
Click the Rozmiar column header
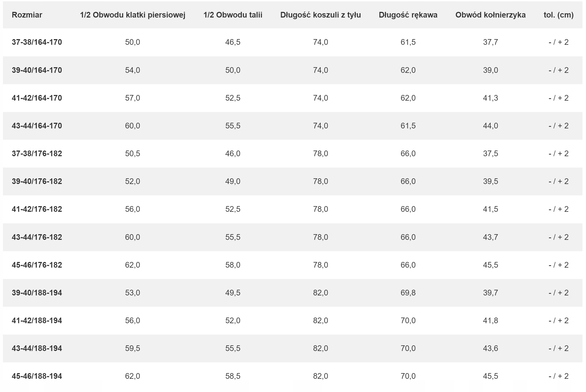pyautogui.click(x=27, y=15)
